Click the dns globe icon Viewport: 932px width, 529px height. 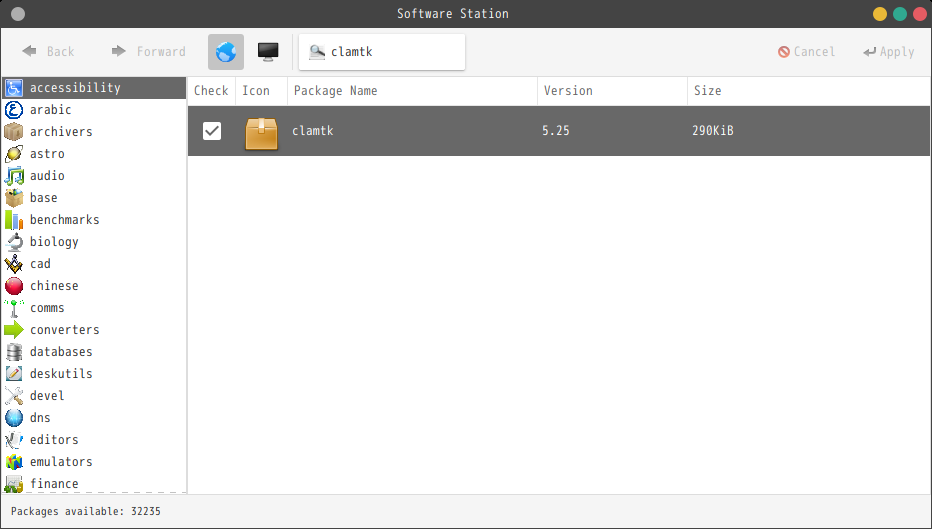click(14, 418)
